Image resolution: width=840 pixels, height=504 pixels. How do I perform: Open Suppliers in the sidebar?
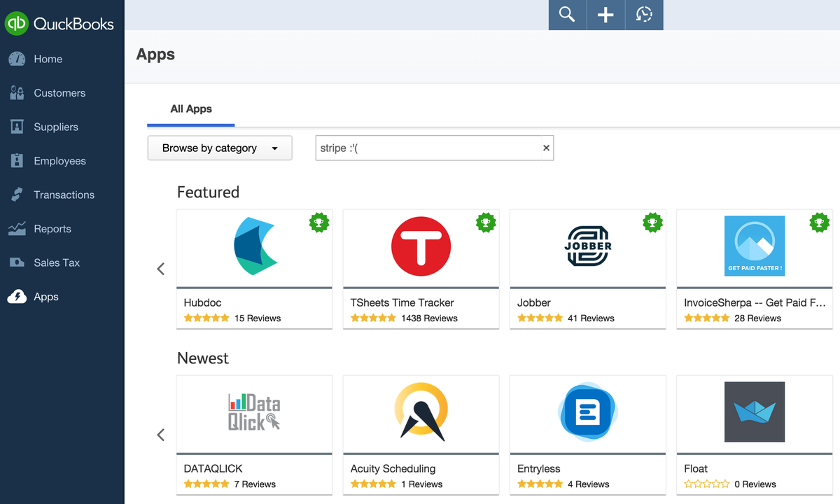click(x=56, y=127)
